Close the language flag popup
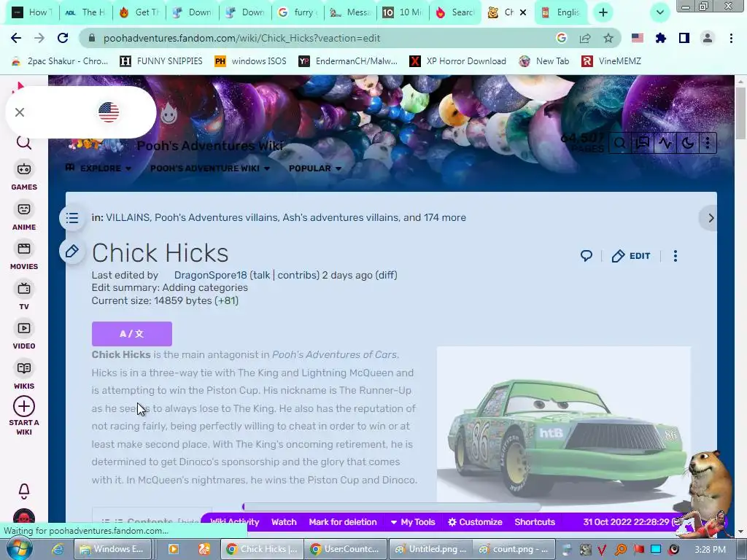Image resolution: width=747 pixels, height=560 pixels. point(20,112)
